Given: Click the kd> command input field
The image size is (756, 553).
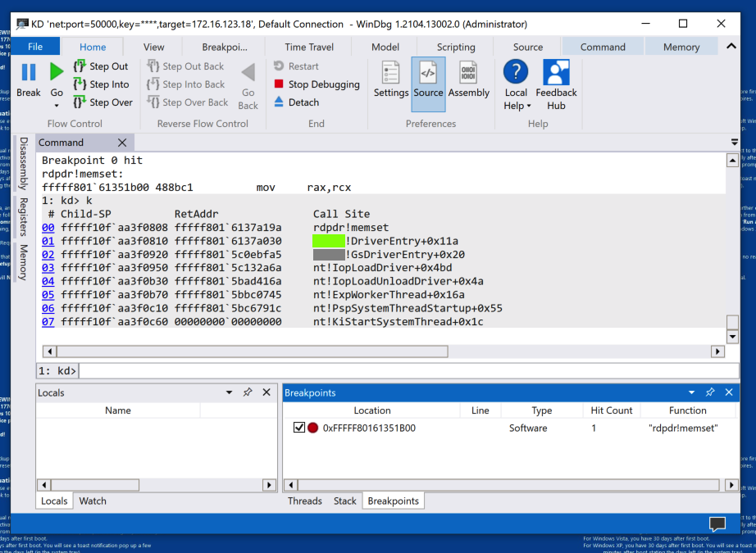Looking at the screenshot, I should tap(408, 371).
